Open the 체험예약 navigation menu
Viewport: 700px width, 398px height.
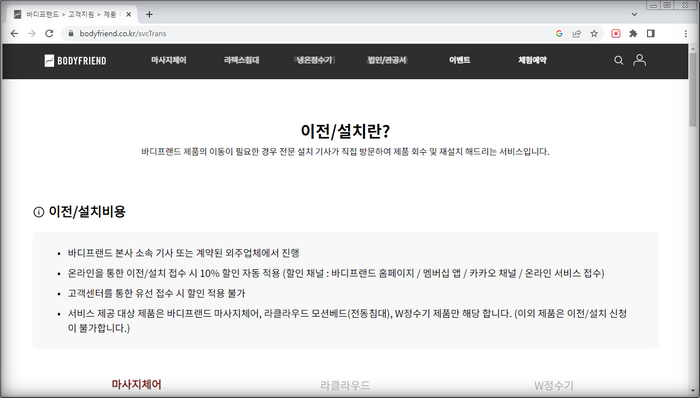point(532,60)
